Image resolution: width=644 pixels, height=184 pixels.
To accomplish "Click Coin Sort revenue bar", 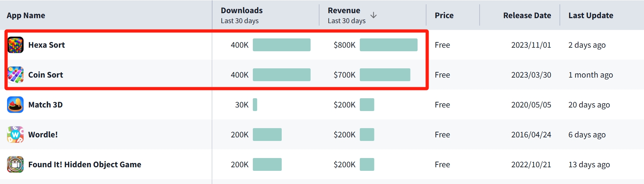I will (385, 75).
